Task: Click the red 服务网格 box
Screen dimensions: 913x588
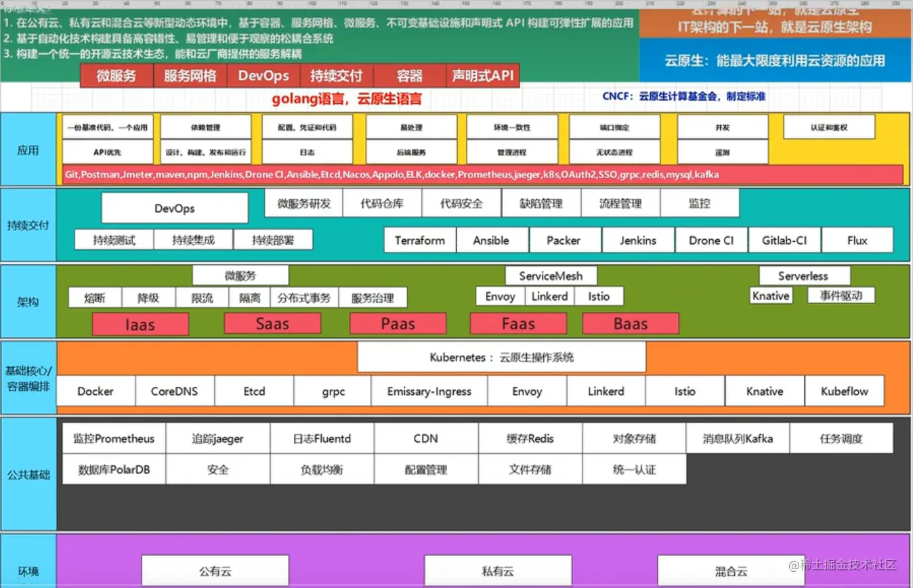Action: tap(190, 76)
